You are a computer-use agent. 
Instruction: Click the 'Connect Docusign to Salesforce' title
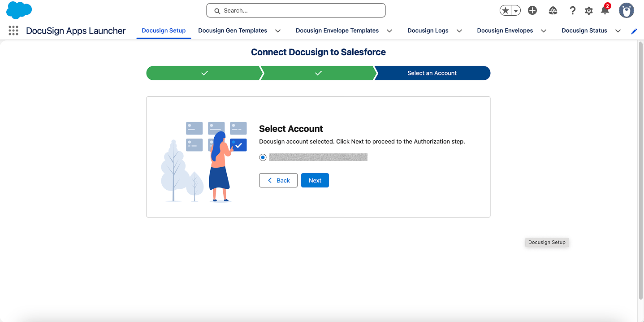point(318,52)
